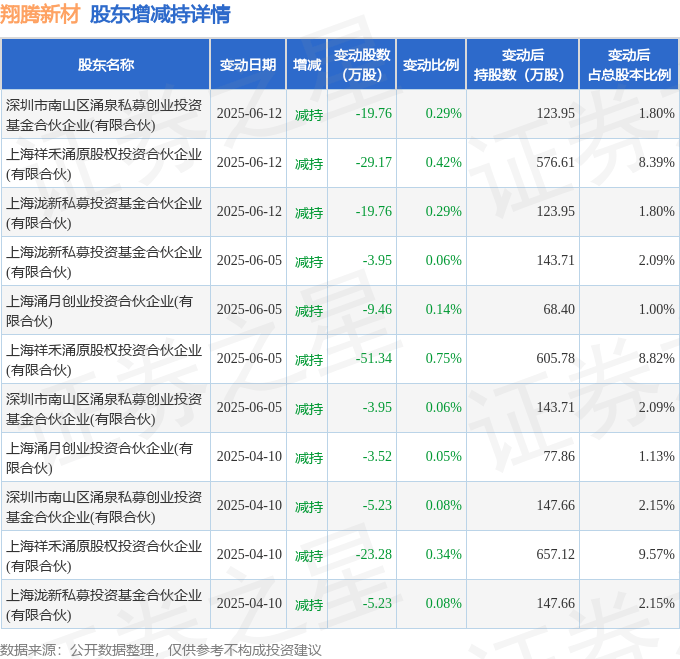
Task: Select the 变动后持股数(万股) column header
Action: tap(523, 65)
